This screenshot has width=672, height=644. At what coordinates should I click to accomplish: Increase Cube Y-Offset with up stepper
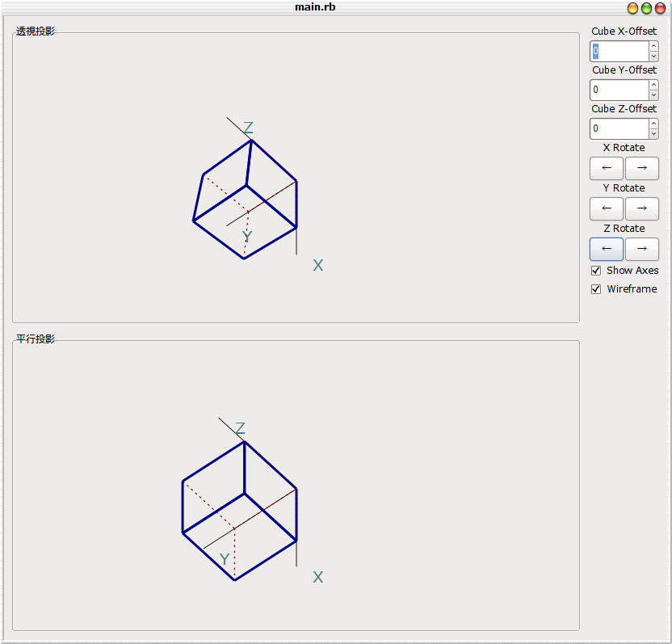tap(653, 85)
